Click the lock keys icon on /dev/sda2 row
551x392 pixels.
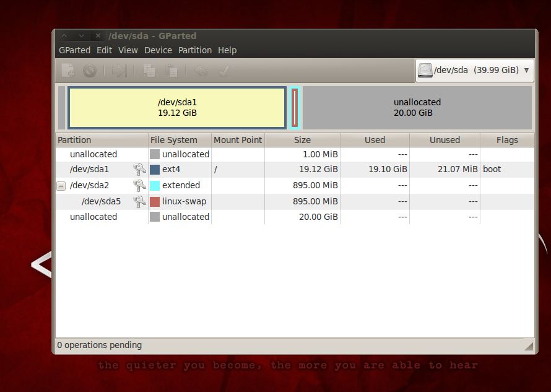pyautogui.click(x=139, y=185)
